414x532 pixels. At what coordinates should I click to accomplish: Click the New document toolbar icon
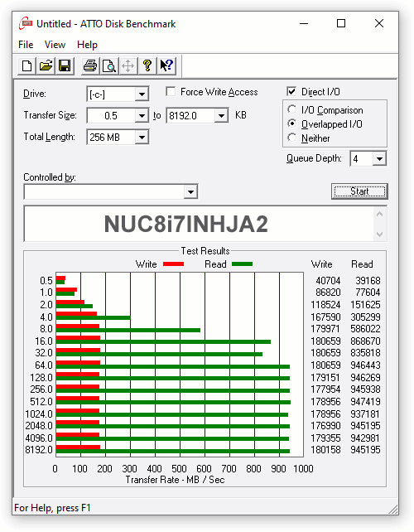26,65
